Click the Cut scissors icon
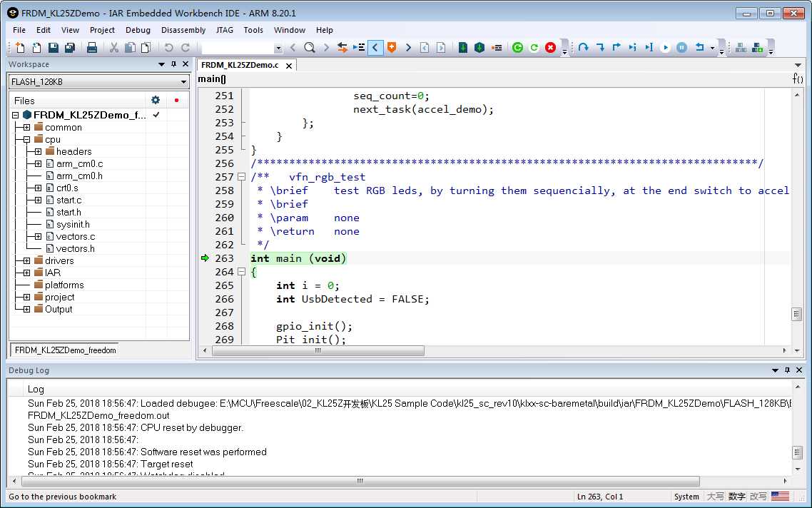Screen dimensions: 812x508 pyautogui.click(x=114, y=48)
